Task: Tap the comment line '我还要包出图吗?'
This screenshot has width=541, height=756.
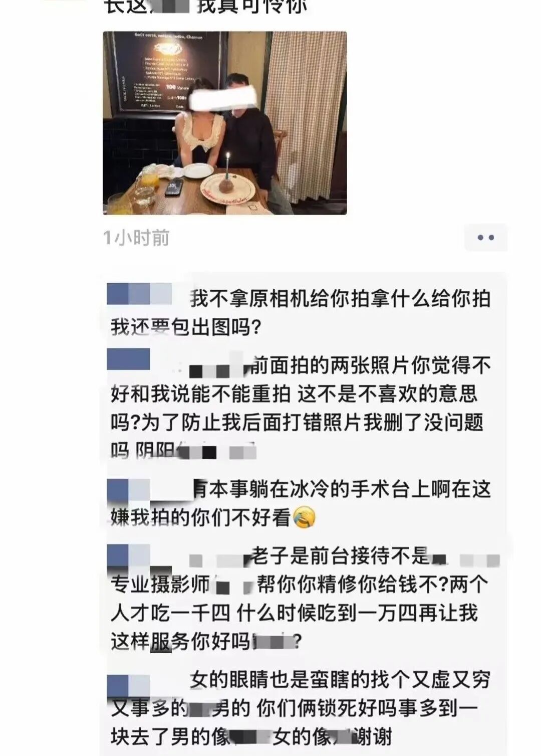Action: (x=186, y=328)
